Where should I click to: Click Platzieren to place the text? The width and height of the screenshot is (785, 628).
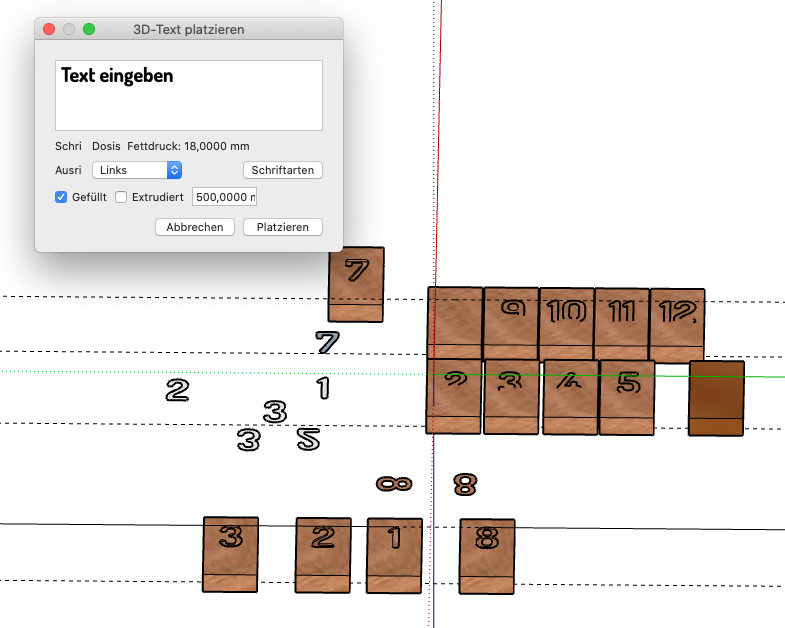pos(282,227)
